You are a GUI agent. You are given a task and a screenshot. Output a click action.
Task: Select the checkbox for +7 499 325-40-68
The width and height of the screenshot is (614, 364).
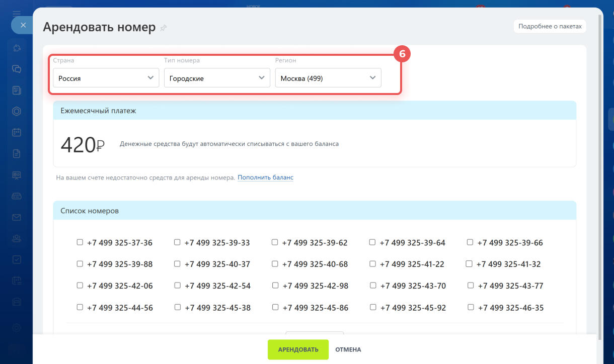click(275, 263)
